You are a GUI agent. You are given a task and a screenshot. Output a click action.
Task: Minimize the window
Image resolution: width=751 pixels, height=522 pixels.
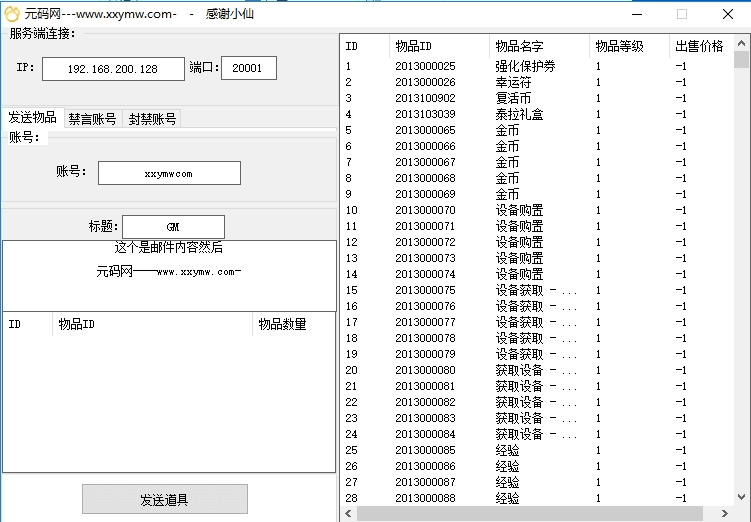coord(637,14)
